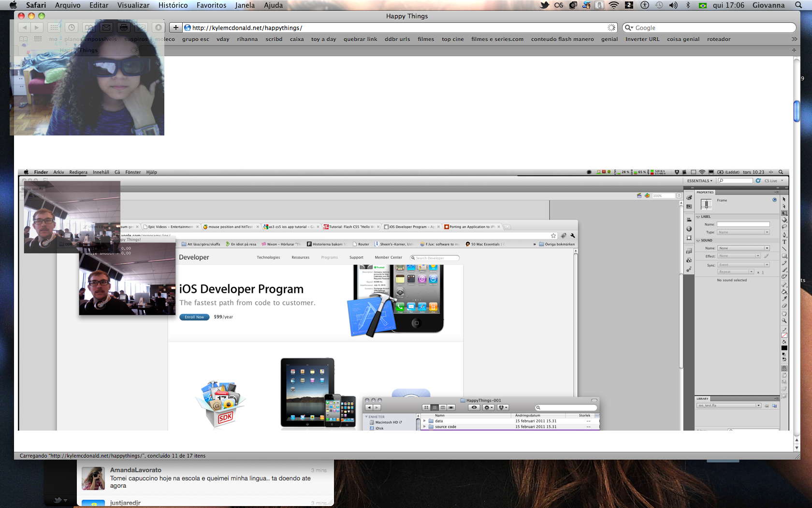The height and width of the screenshot is (508, 812).
Task: Print the page with the printer icon
Action: [124, 28]
